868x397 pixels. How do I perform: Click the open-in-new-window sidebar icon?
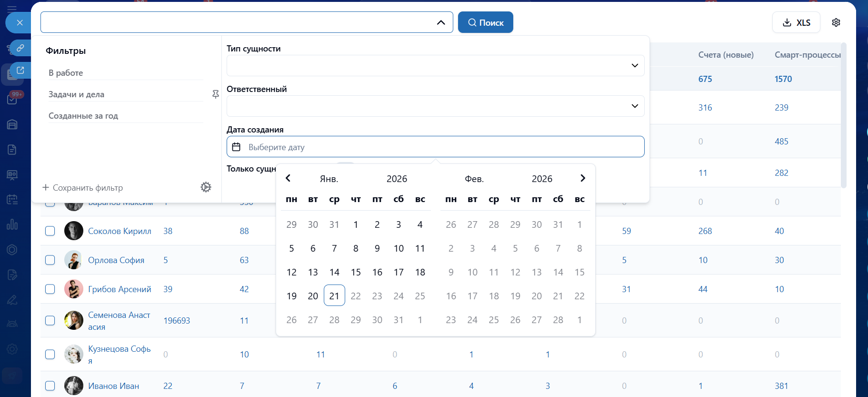tap(20, 70)
